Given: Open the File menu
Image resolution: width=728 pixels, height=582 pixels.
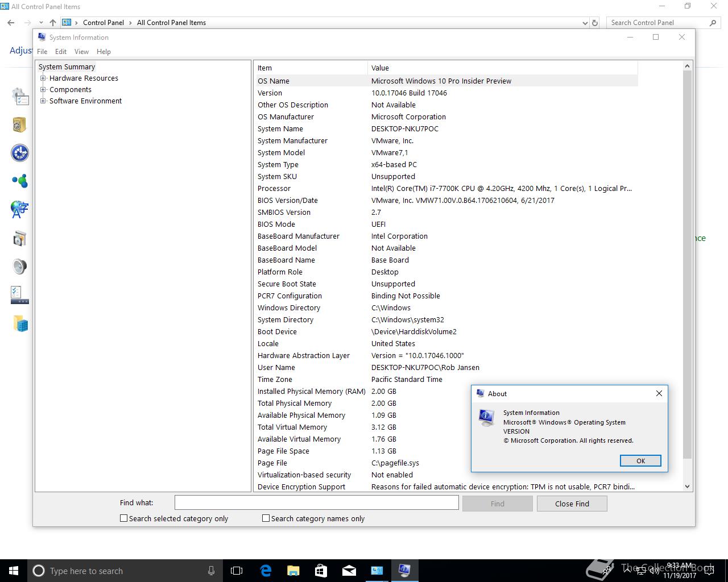Looking at the screenshot, I should tap(42, 52).
